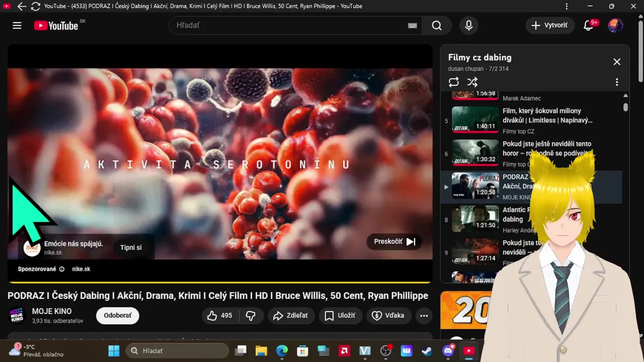Close the Filmy cz dabing playlist panel
The image size is (644, 362).
pos(617,62)
